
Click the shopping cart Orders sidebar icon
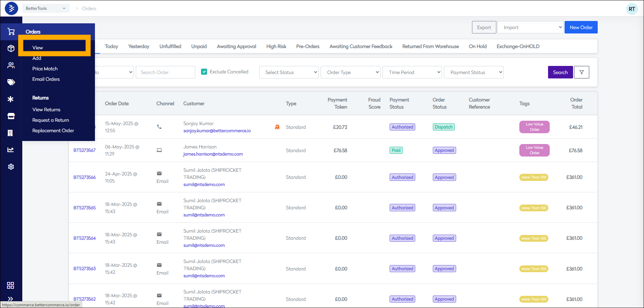coord(11,32)
